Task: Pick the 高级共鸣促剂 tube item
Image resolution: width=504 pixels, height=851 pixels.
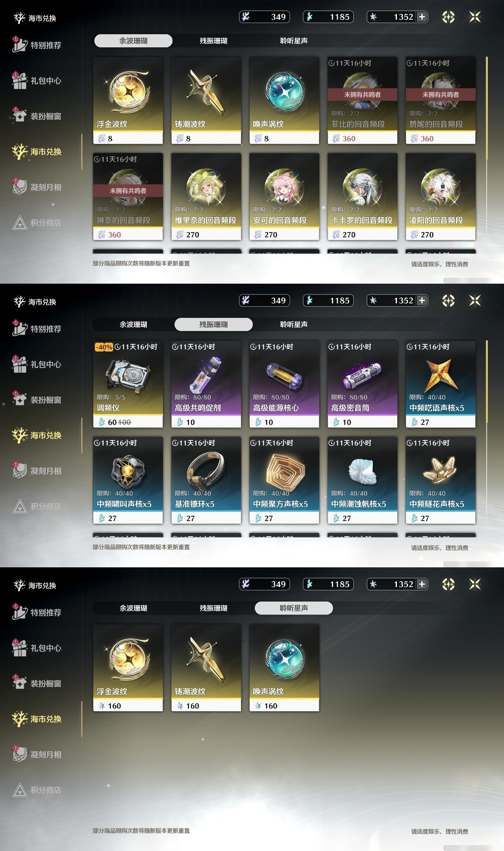Action: (x=206, y=384)
